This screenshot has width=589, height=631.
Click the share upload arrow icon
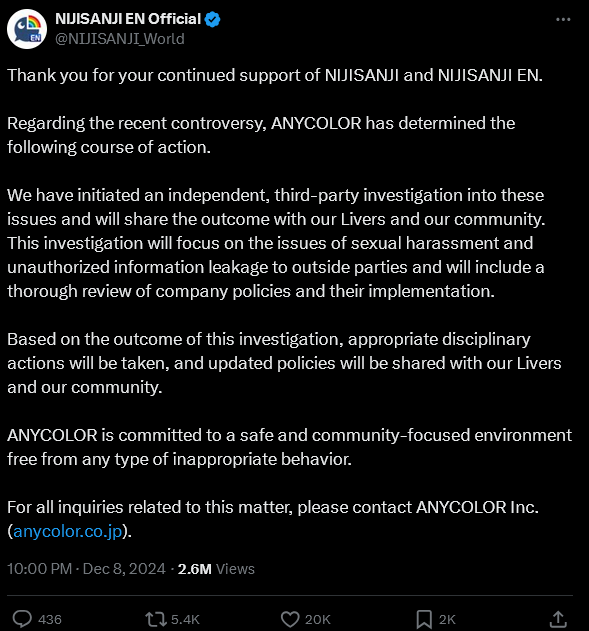558,619
